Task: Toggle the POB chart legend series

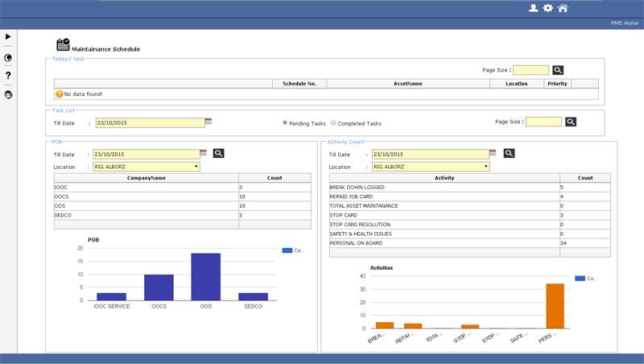Action: (x=292, y=250)
